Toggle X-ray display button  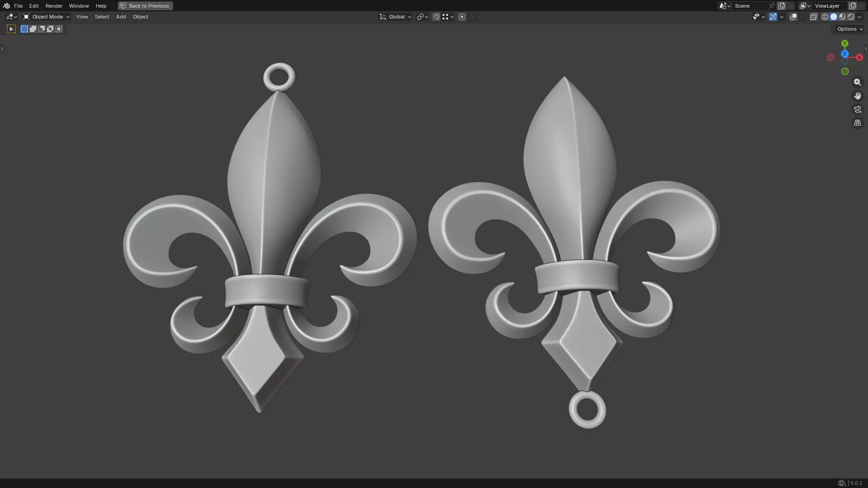pyautogui.click(x=813, y=17)
